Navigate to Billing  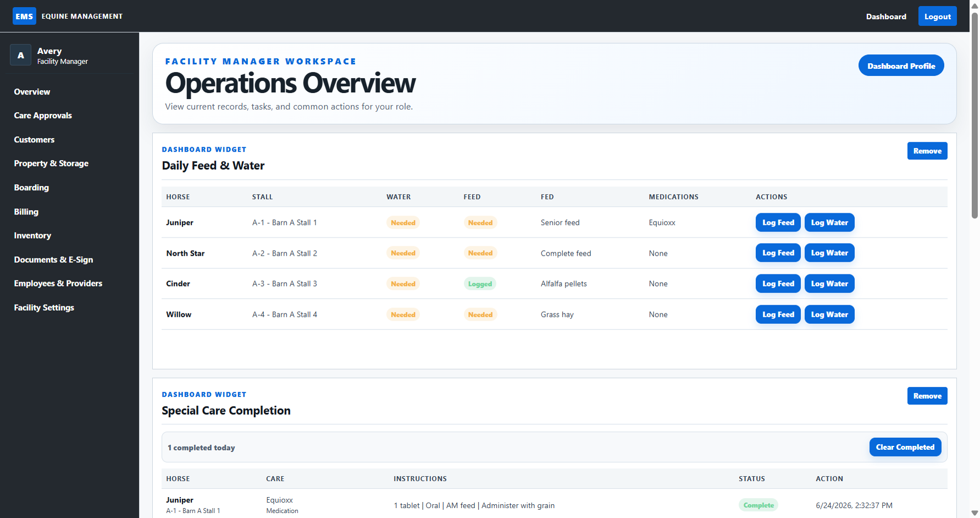26,212
